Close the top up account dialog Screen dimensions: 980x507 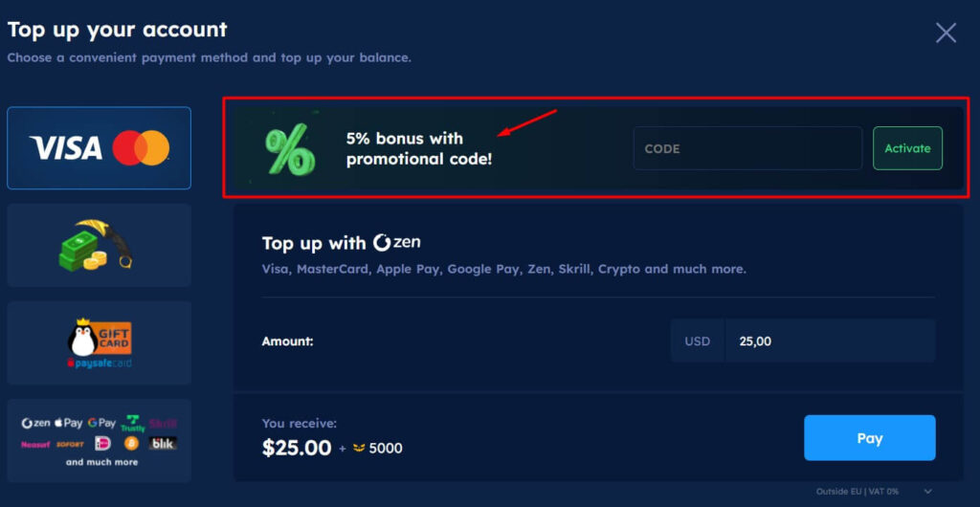click(x=946, y=33)
